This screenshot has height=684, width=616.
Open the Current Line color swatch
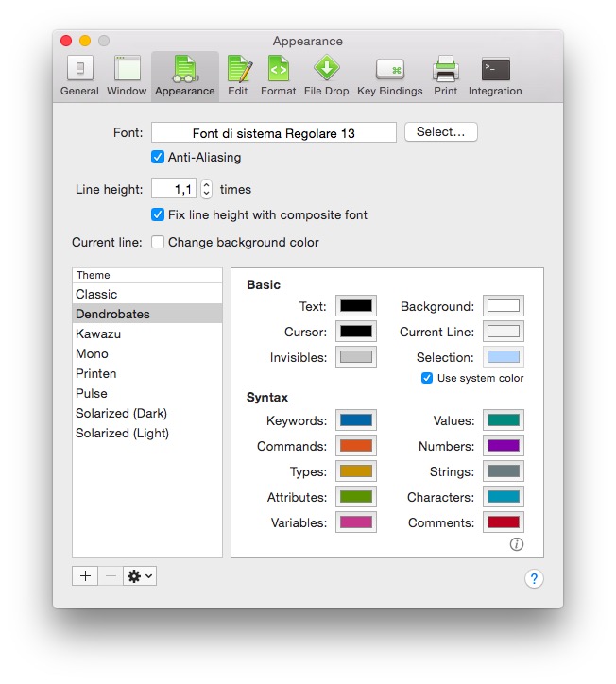504,332
